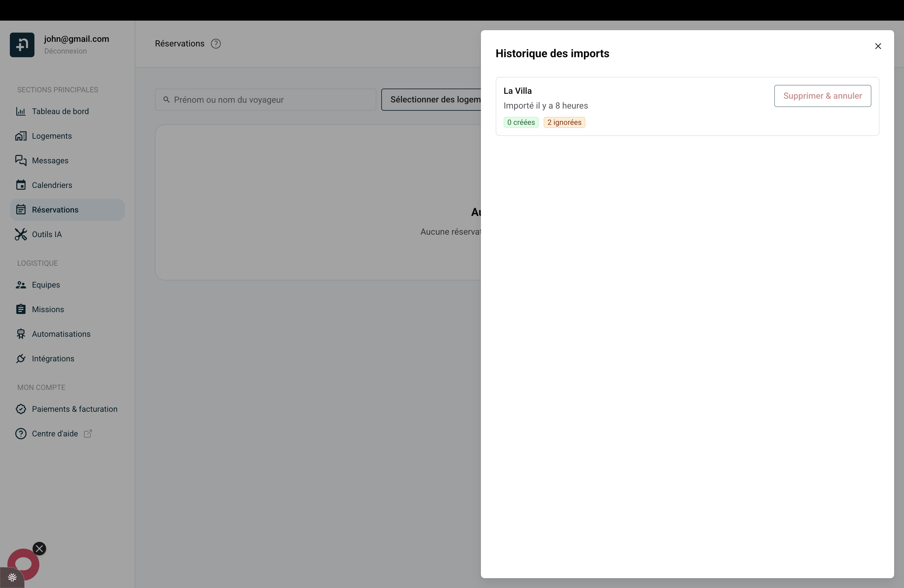Click the search magnifier icon in traveler field
The width and height of the screenshot is (904, 588).
click(x=166, y=100)
